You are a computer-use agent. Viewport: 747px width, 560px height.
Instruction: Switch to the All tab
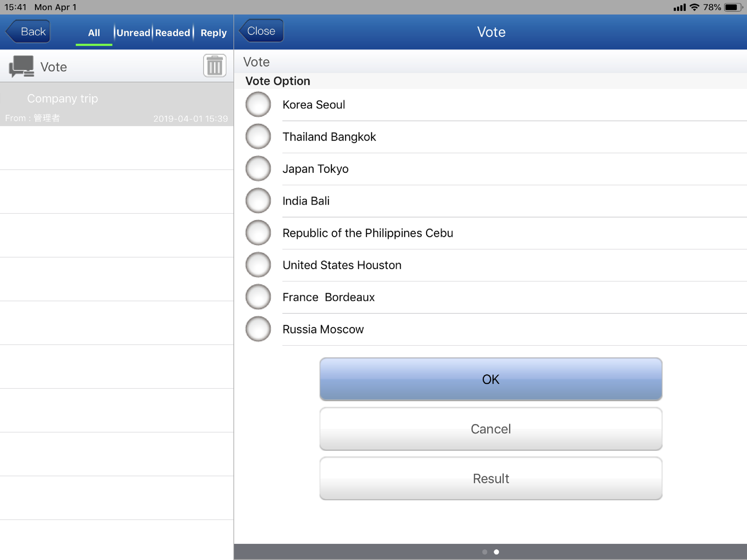tap(94, 33)
